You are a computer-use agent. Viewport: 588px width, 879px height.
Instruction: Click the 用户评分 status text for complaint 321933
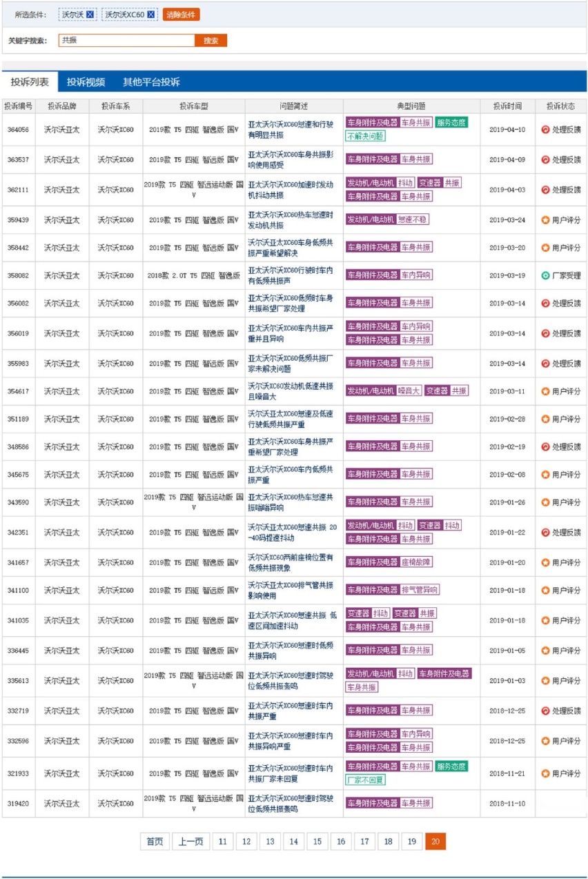pos(566,773)
